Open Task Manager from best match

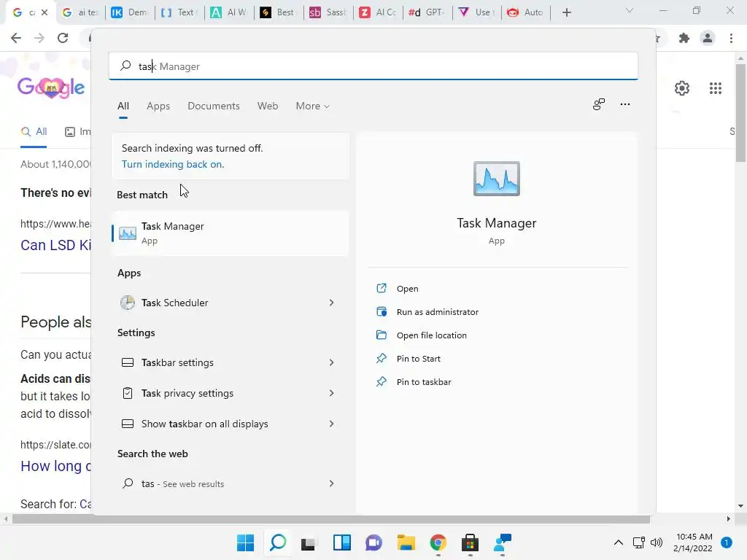(x=230, y=233)
